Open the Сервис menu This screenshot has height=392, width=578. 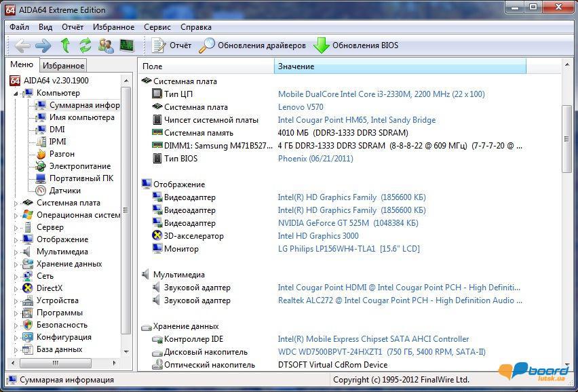157,27
